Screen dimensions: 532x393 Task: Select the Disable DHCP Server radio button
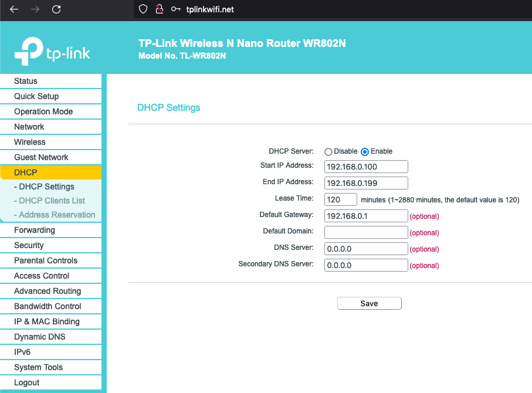click(328, 151)
